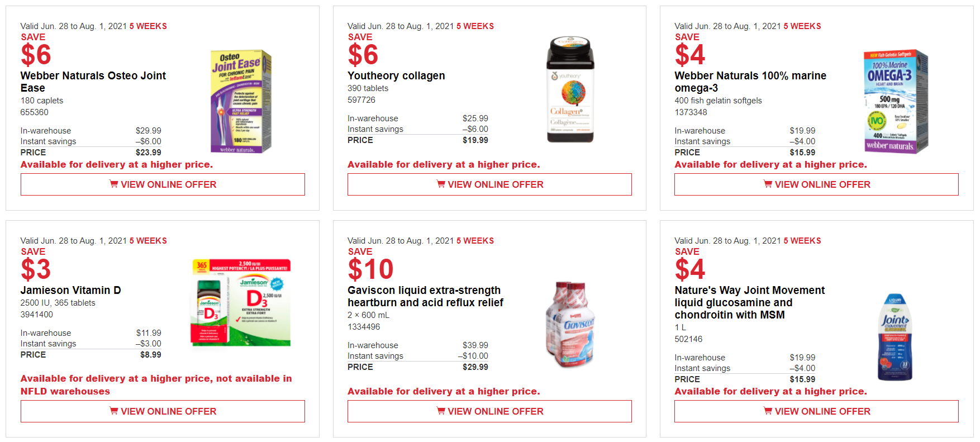Click the Jamieson Vitamin D3 product image
This screenshot has width=980, height=442.
241,302
